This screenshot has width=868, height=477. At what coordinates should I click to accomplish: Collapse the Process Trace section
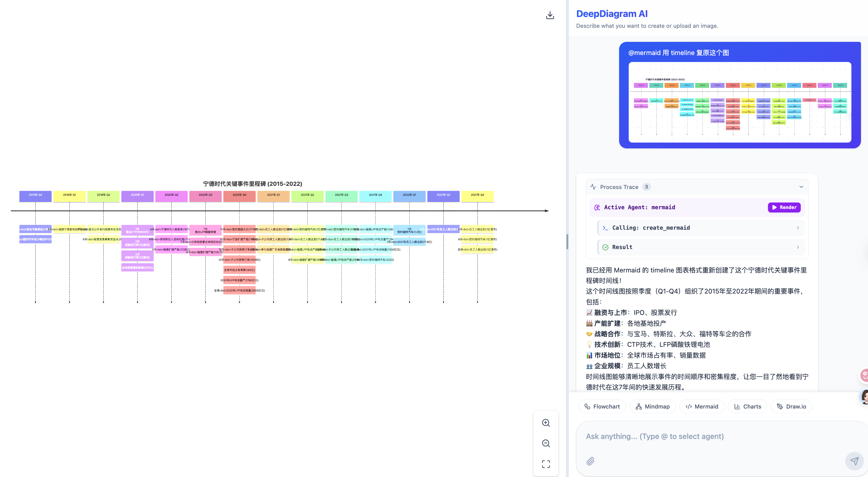[x=801, y=187]
